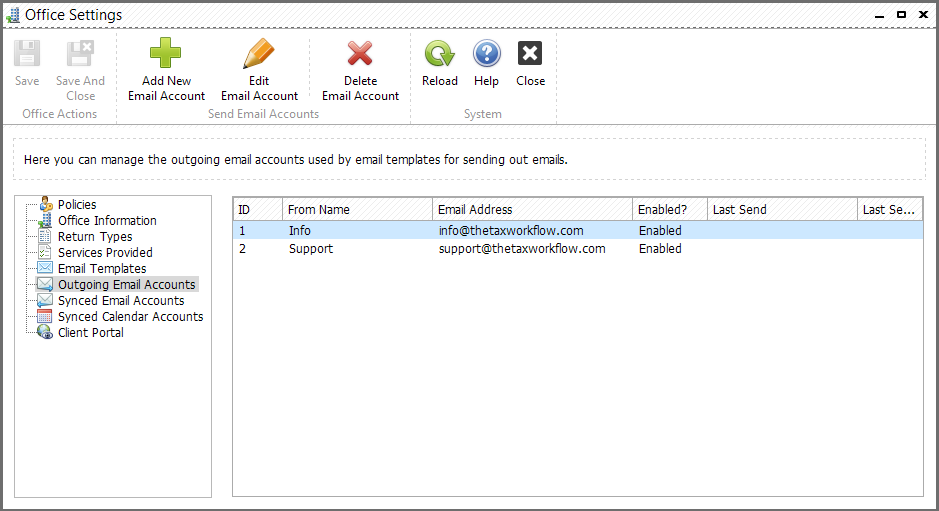Click the Save floppy disk icon
Viewport: 939px width, 511px height.
27,54
